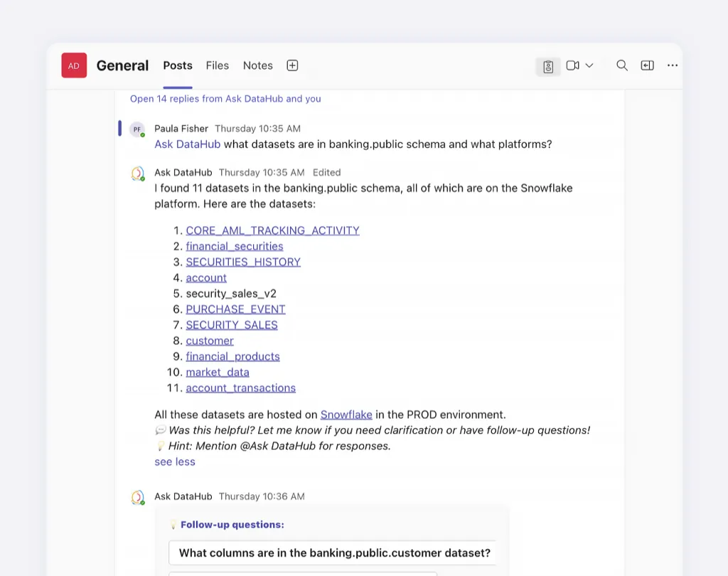
Task: Click the customer columns follow-up question
Action: (334, 553)
